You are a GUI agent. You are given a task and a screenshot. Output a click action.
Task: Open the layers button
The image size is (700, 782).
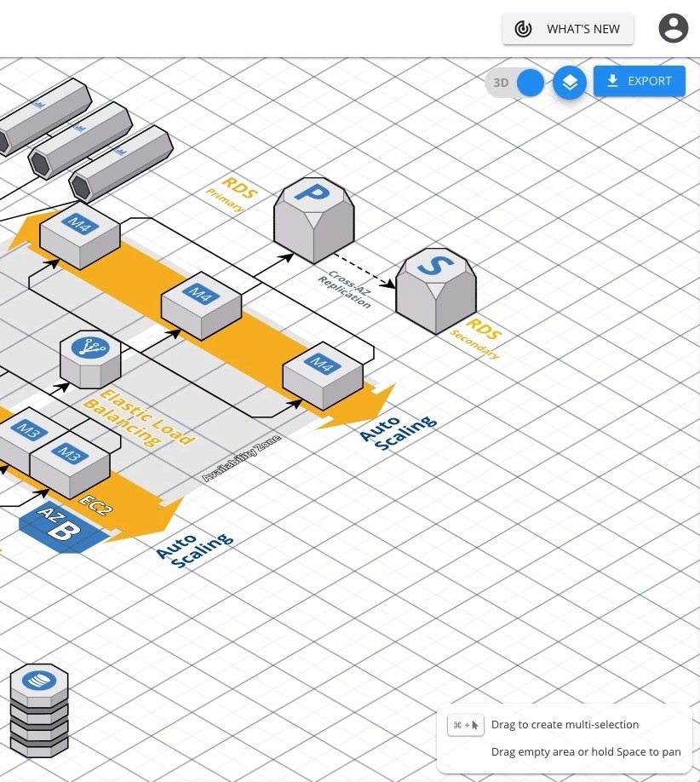point(570,83)
